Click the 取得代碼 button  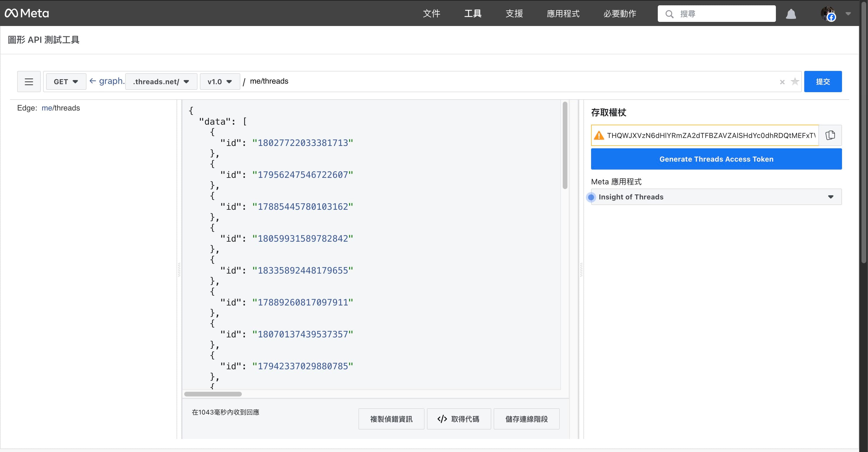pos(459,419)
